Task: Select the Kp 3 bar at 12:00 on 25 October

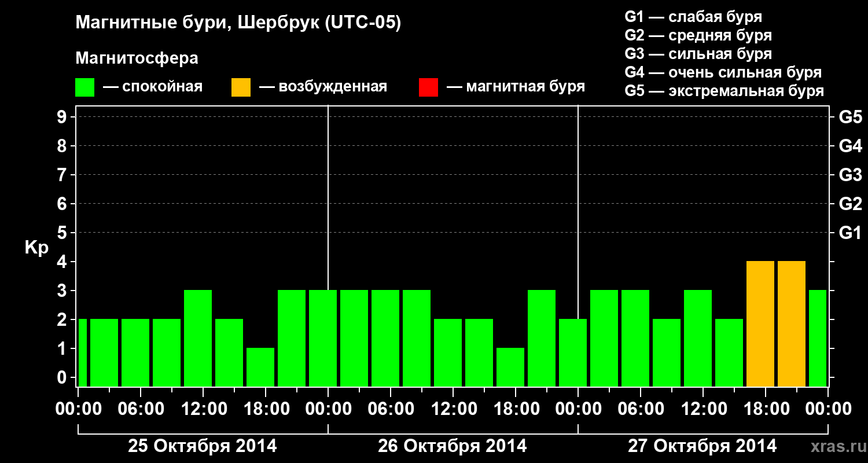Action: tap(198, 338)
